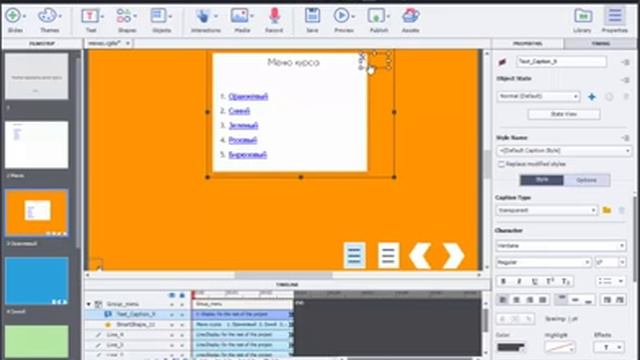Align text to top vertically
640x360 pixels.
562,300
